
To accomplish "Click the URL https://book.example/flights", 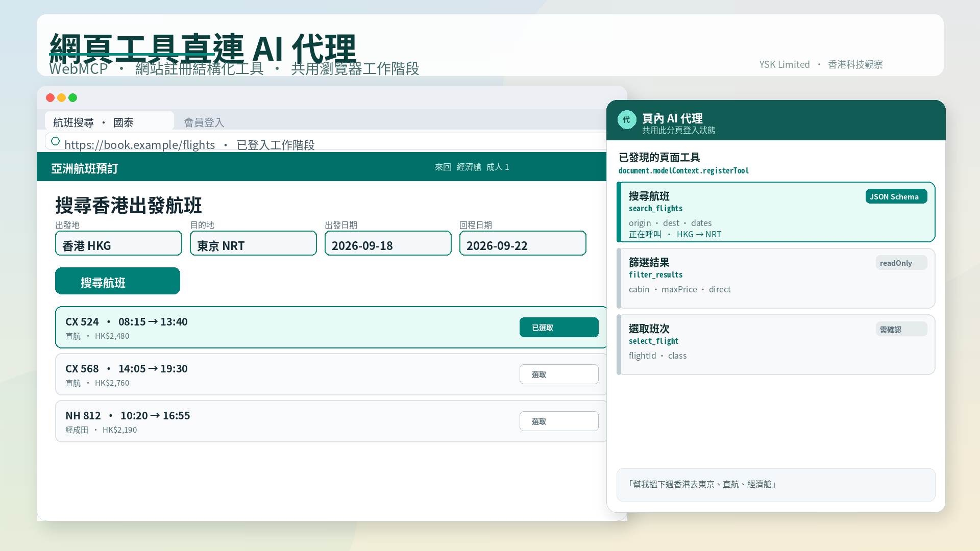I will click(139, 145).
